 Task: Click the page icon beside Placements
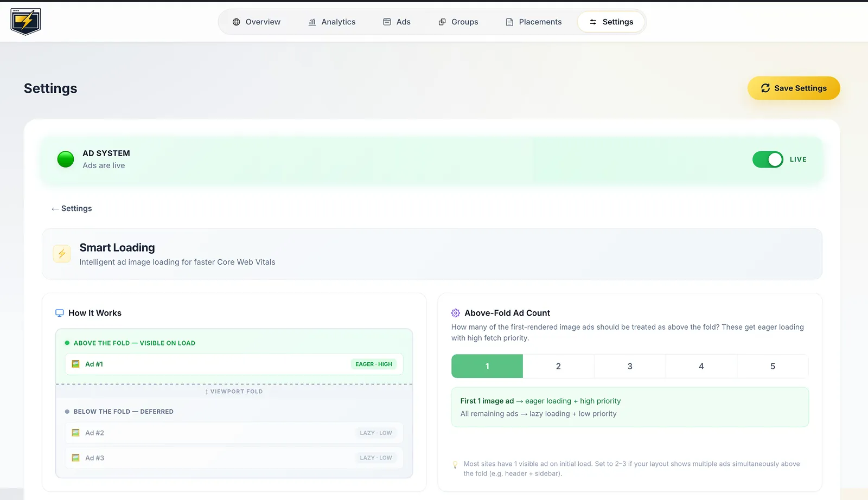[509, 22]
